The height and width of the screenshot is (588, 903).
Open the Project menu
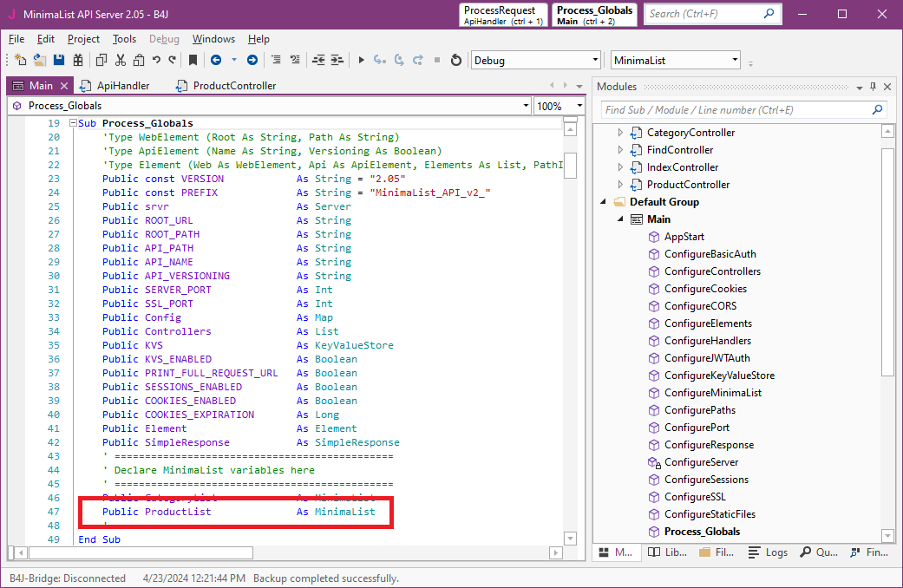pyautogui.click(x=83, y=39)
